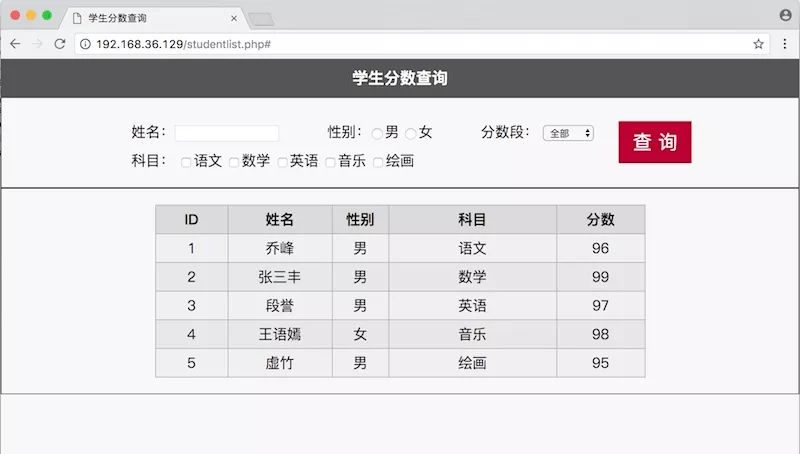The width and height of the screenshot is (800, 454).
Task: Click the 女 gender cell for 王语嫣
Action: click(360, 334)
